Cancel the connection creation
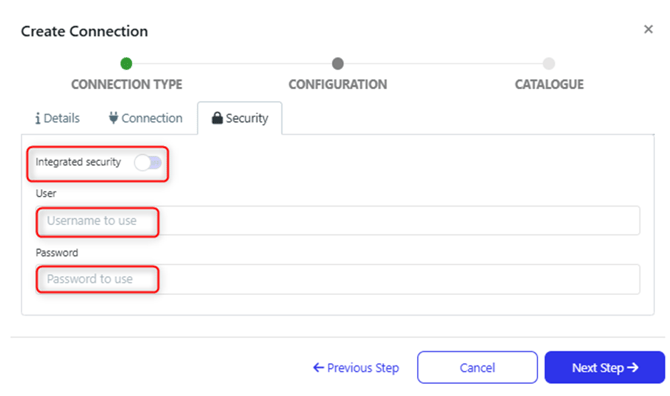The height and width of the screenshot is (396, 670). (x=477, y=367)
